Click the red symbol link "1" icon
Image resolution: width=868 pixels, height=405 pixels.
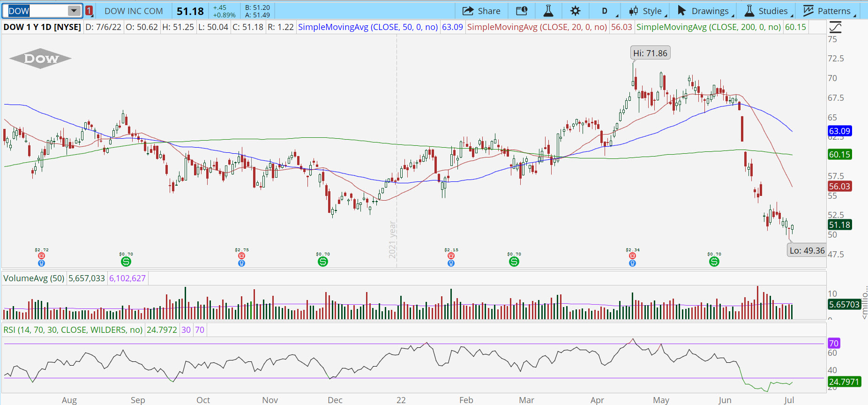(89, 11)
